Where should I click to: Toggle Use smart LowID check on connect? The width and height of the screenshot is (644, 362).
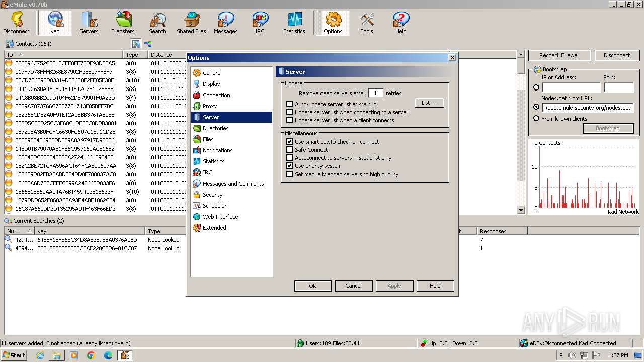(289, 142)
